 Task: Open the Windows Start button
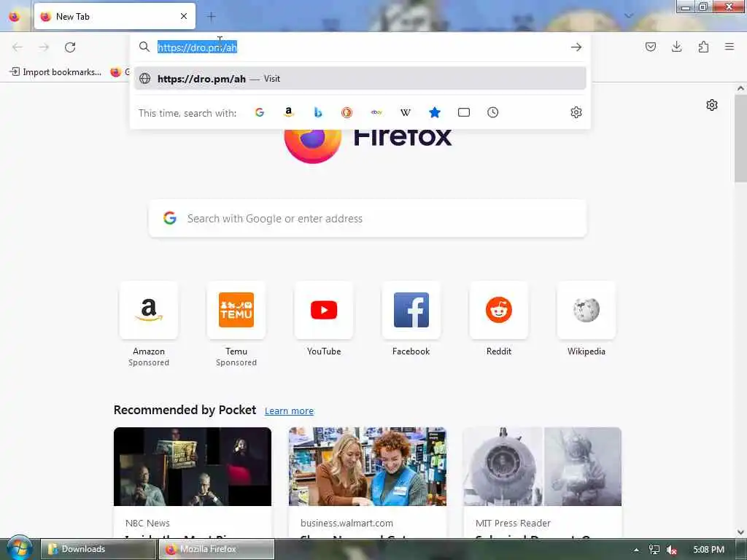coord(19,548)
